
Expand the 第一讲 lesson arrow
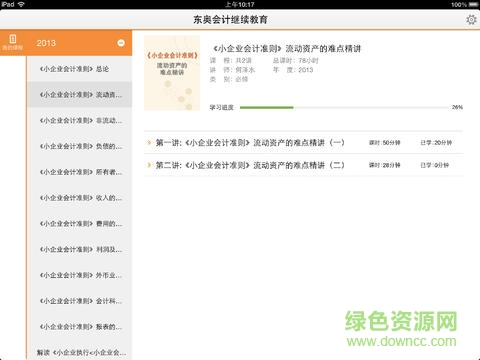(x=149, y=143)
